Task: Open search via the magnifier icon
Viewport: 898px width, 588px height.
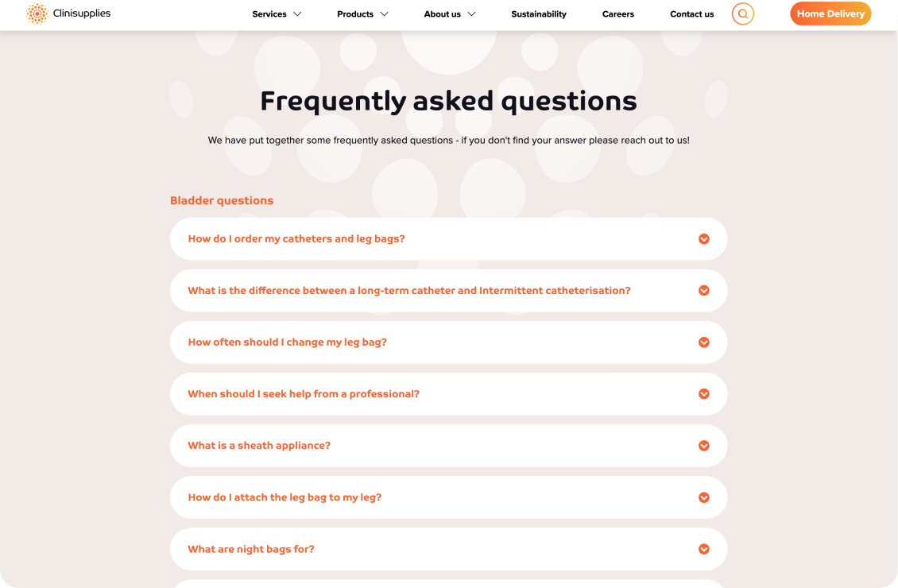Action: pyautogui.click(x=743, y=14)
